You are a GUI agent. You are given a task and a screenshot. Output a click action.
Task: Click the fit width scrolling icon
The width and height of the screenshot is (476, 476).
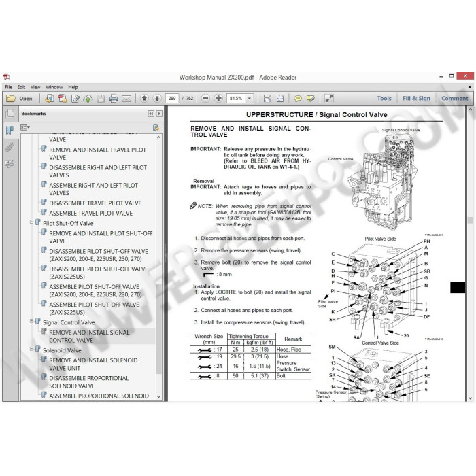coord(267,98)
